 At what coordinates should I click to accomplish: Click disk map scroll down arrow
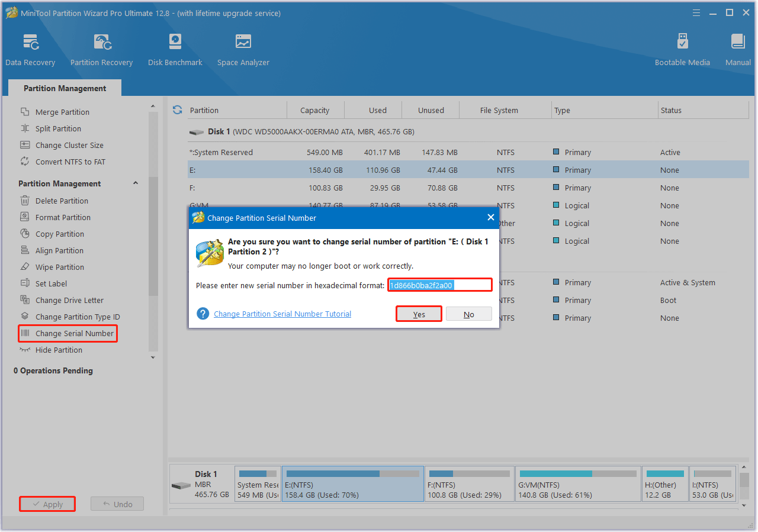coord(745,506)
